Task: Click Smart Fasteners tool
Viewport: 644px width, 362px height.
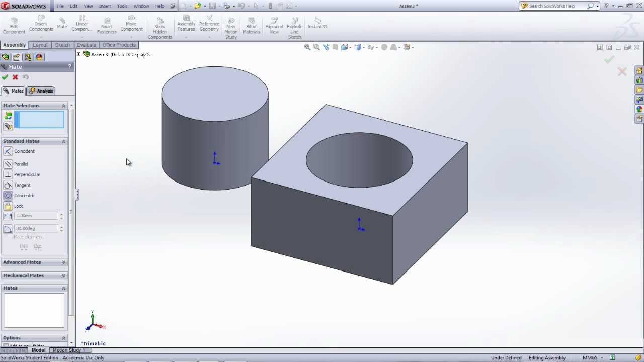Action: [x=107, y=26]
